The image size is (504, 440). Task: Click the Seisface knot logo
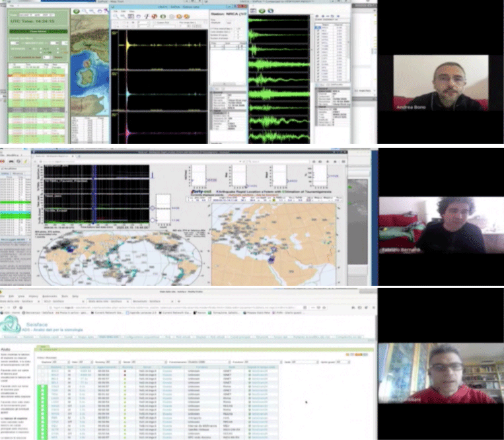pos(11,324)
